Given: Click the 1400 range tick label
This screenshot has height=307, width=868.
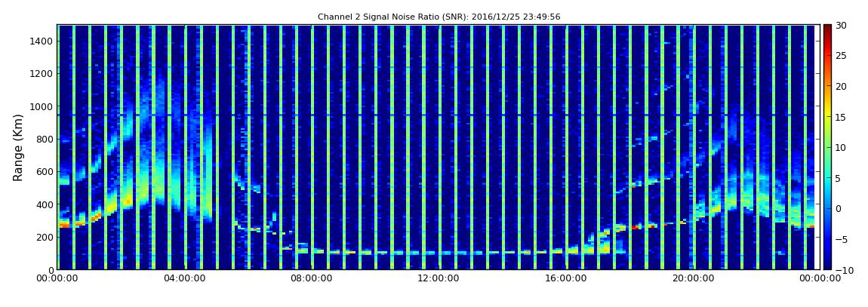Looking at the screenshot, I should click(42, 41).
